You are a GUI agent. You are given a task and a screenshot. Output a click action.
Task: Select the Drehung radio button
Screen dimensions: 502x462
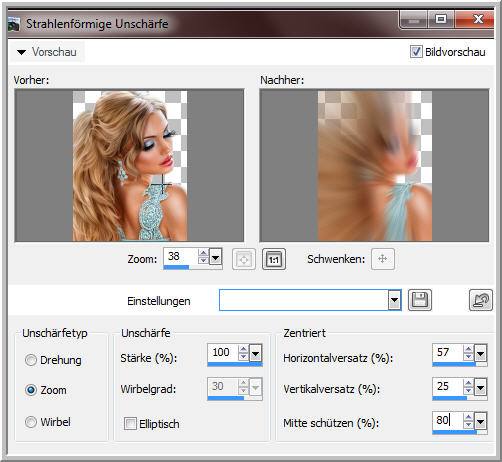(31, 360)
